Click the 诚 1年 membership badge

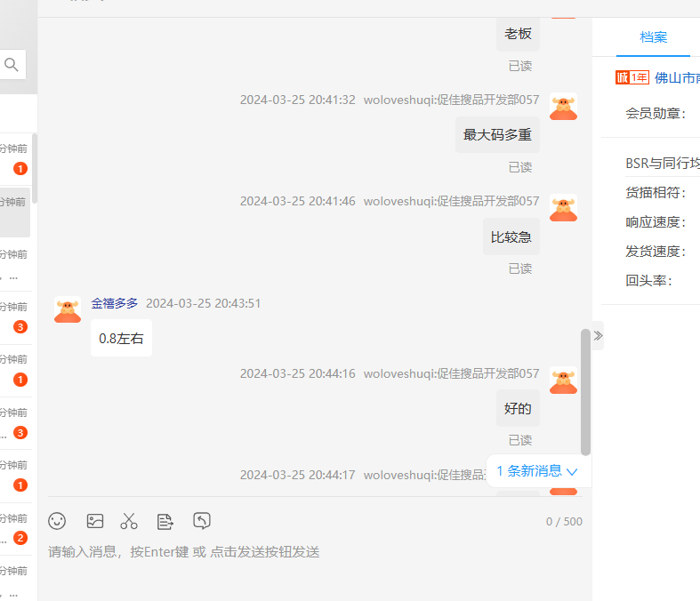[x=632, y=77]
